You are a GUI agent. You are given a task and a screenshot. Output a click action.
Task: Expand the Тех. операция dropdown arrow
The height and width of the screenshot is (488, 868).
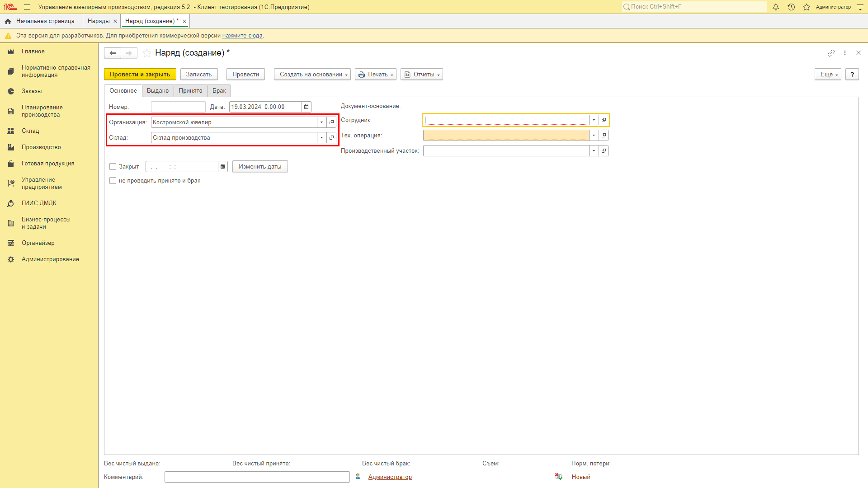point(594,136)
